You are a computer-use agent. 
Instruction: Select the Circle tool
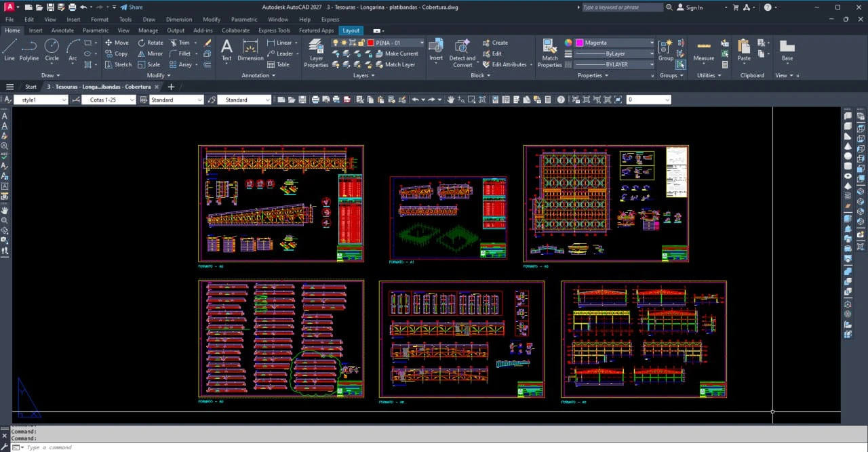52,49
